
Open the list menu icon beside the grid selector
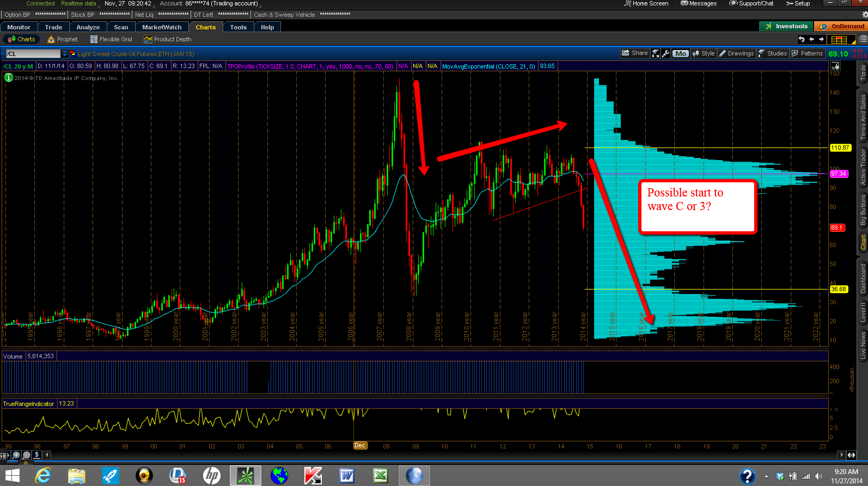coord(863,39)
